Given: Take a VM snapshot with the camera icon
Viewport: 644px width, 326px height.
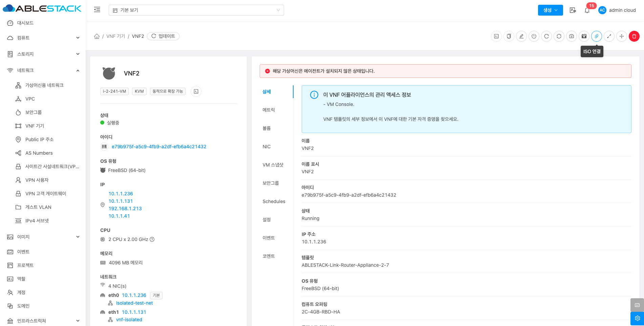Looking at the screenshot, I should (571, 36).
